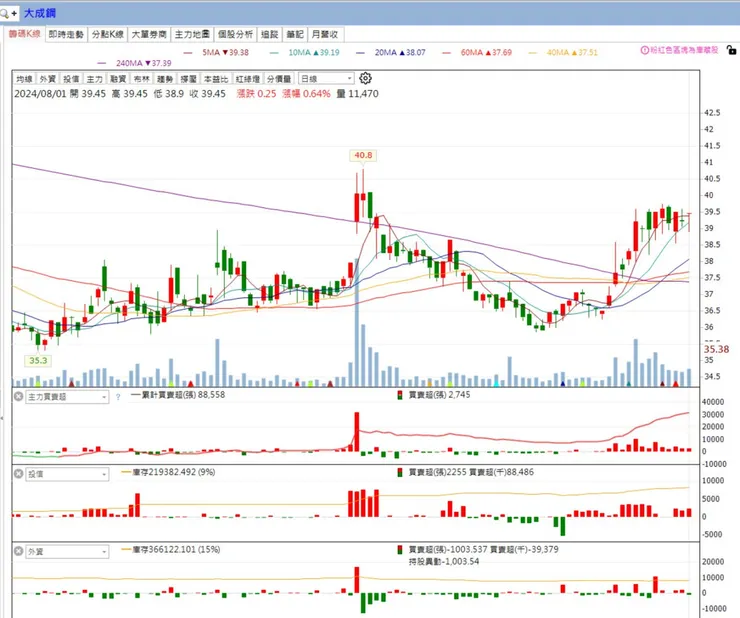Click the lock icon at top right

pyautogui.click(x=731, y=50)
